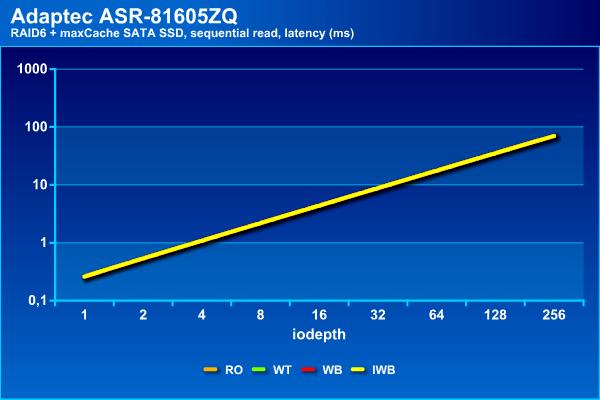
Task: Click the x-axis label '64'
Action: pyautogui.click(x=436, y=315)
